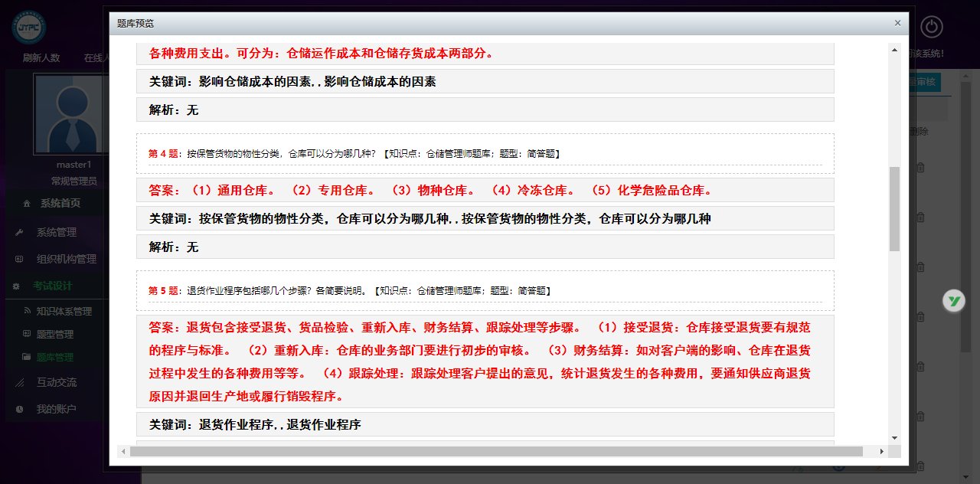The image size is (980, 484).
Task: Click the dialog vertical scrollbar thumb
Action: [x=894, y=208]
